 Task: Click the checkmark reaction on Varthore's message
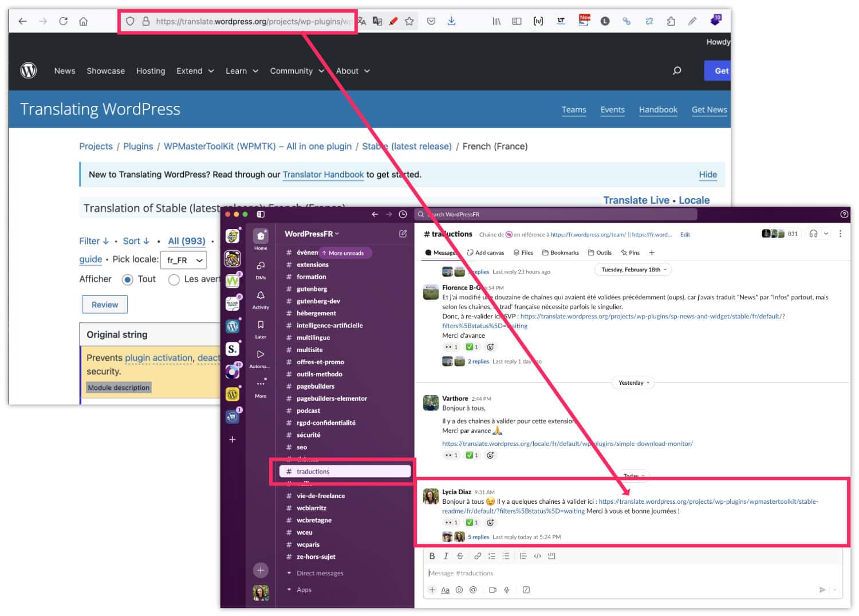(472, 455)
